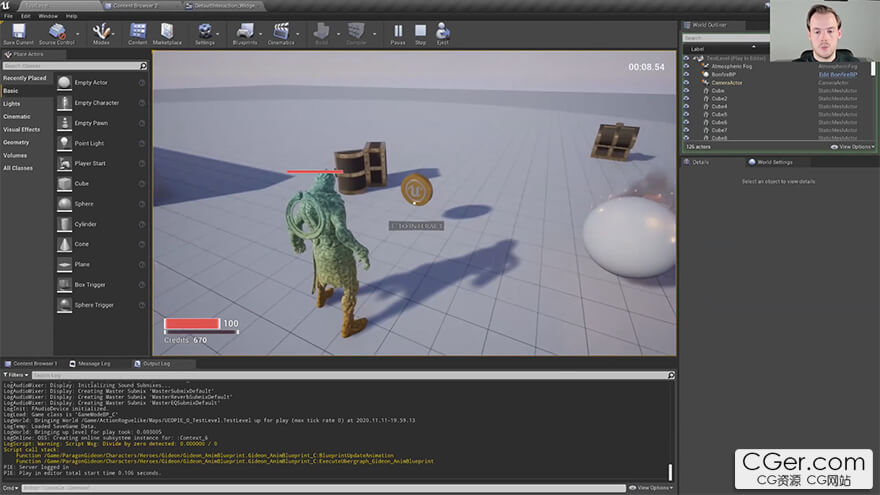Switch to the World Settings tab
The image size is (880, 495).
[771, 162]
